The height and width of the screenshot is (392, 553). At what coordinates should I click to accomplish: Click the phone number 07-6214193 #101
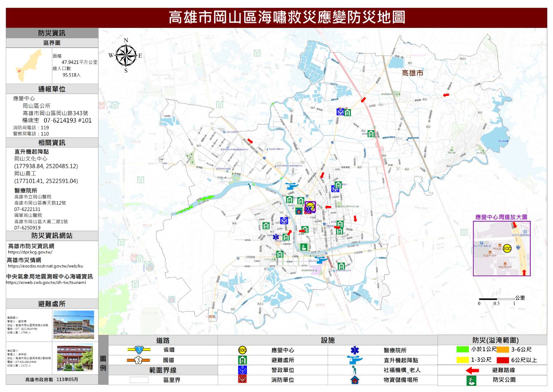68,120
